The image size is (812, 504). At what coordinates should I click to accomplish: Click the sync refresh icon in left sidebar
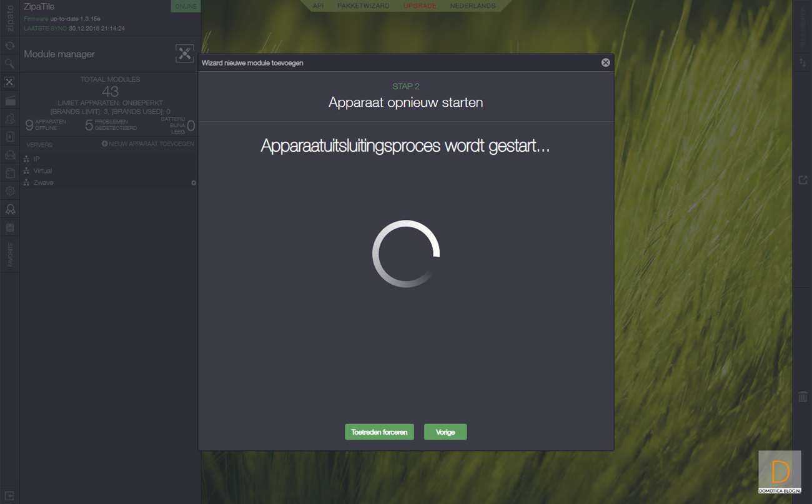(10, 46)
